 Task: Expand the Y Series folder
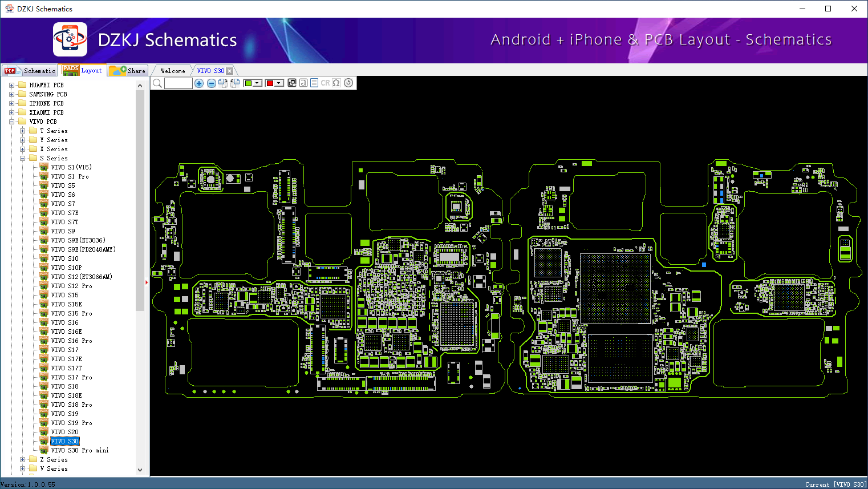22,140
